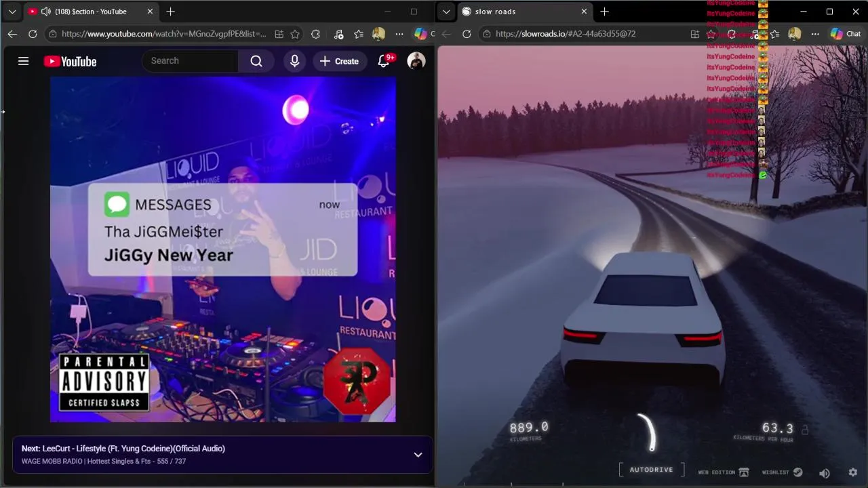Close the slow roads tab
This screenshot has height=488, width=868.
coord(584,12)
